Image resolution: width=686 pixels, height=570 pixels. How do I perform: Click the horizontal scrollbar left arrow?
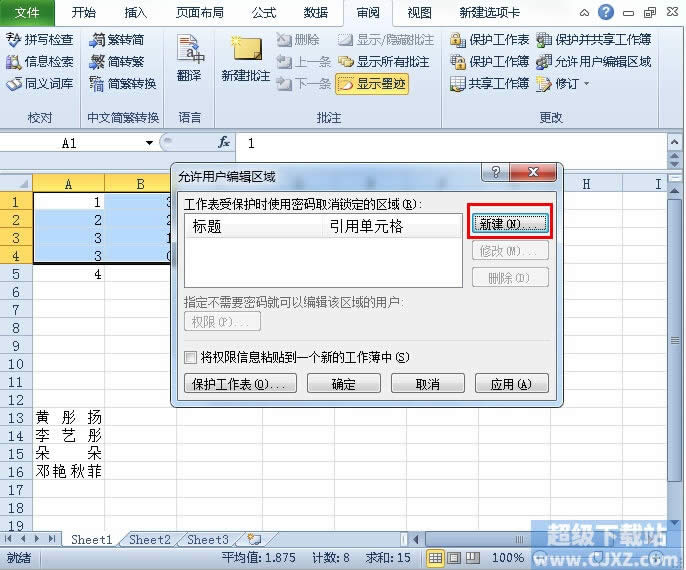(x=416, y=539)
